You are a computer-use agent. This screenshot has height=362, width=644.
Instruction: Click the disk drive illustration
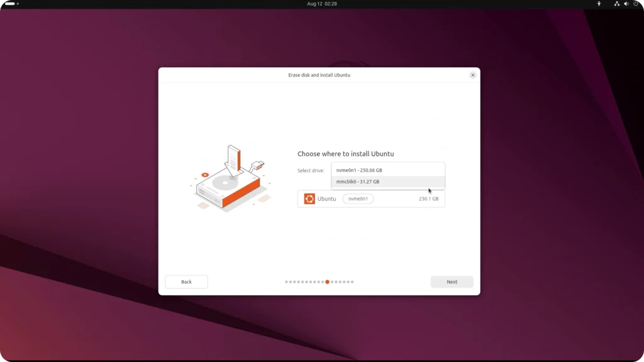coord(230,178)
